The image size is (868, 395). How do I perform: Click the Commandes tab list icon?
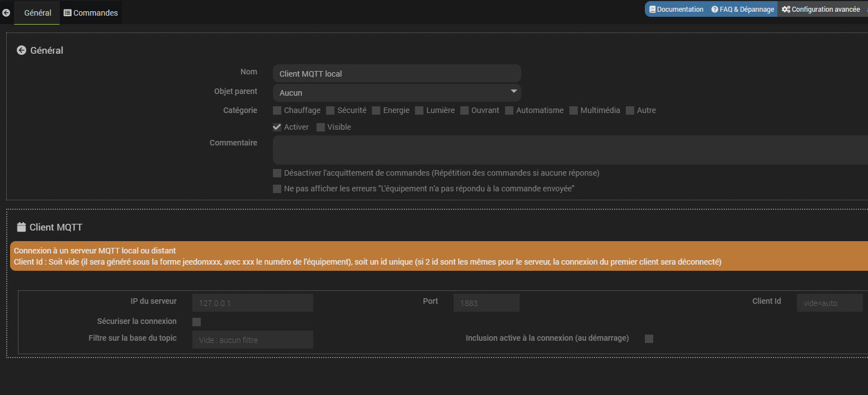click(x=68, y=13)
